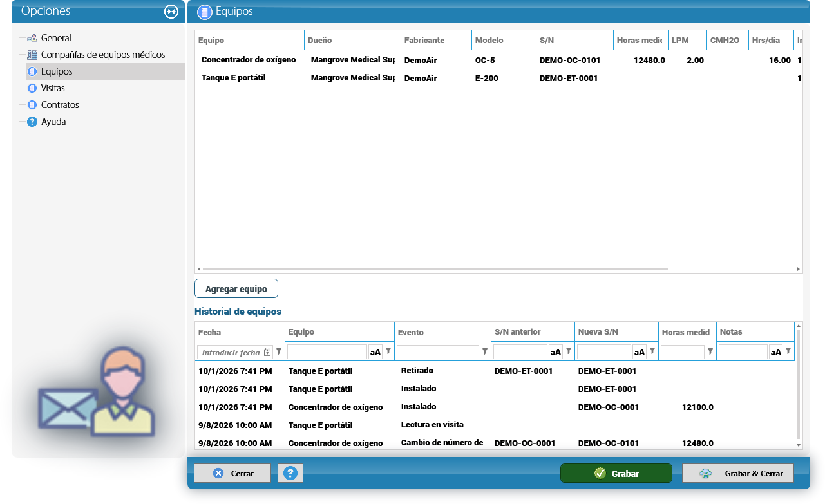This screenshot has width=825, height=504.
Task: Open the calendar picker in the Fecha filter
Action: click(267, 352)
